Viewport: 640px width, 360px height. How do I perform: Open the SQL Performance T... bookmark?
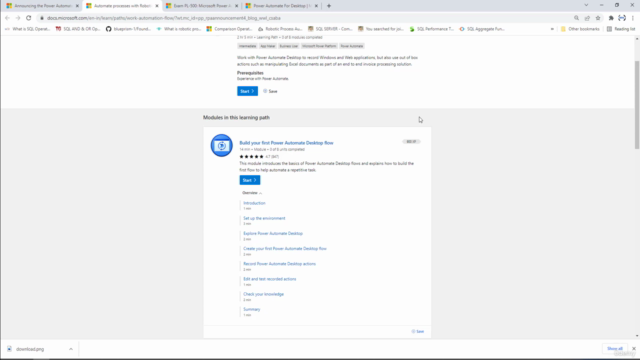pyautogui.click(x=431, y=29)
